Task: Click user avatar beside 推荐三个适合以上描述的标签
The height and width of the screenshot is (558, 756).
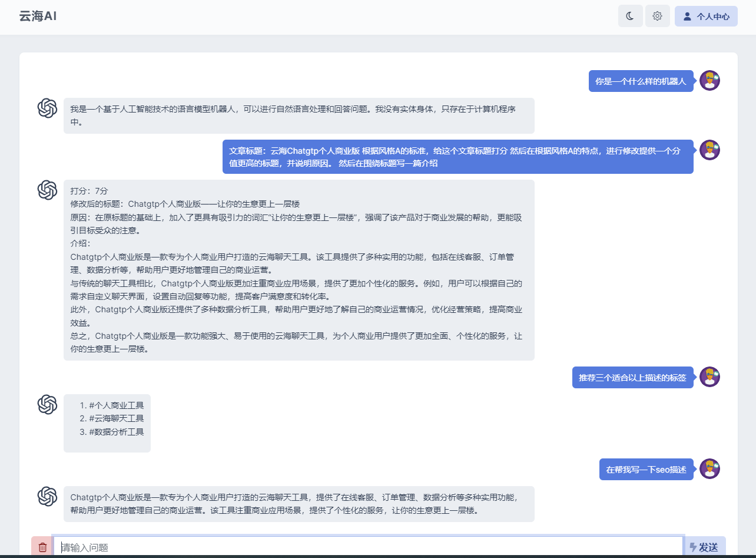Action: (x=710, y=377)
